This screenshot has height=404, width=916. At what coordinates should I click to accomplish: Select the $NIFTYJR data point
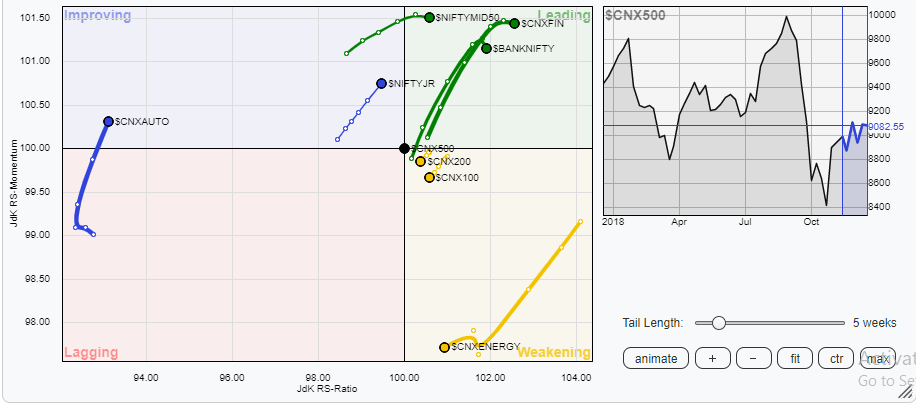tap(381, 83)
